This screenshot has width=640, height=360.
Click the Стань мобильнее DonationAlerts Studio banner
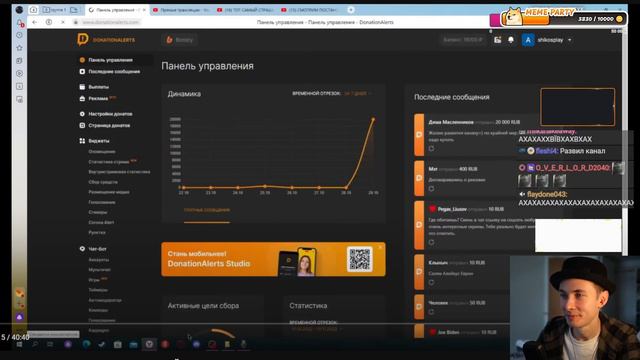point(273,259)
